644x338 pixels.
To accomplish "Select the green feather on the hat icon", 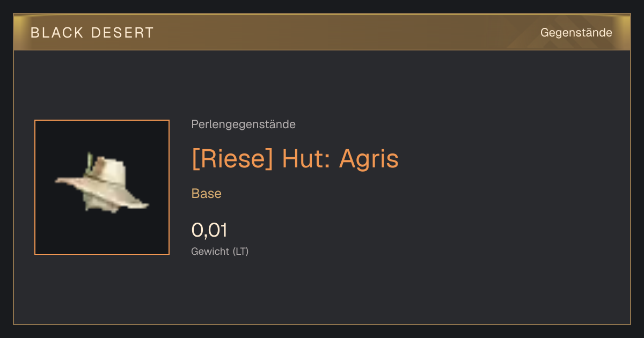I will coord(90,160).
